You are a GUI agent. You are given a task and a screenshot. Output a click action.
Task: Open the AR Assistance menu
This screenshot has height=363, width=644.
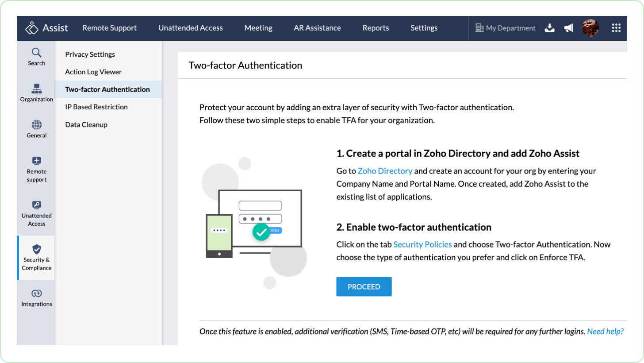[x=317, y=28]
